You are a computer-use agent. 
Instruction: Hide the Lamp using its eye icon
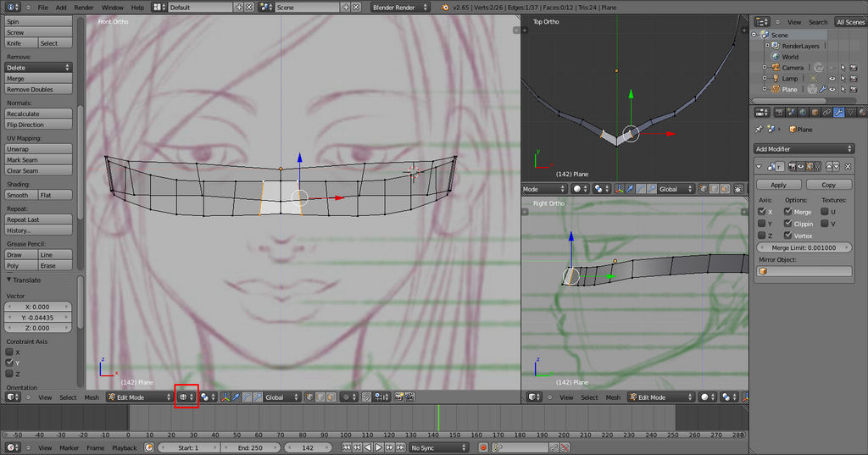[x=832, y=78]
